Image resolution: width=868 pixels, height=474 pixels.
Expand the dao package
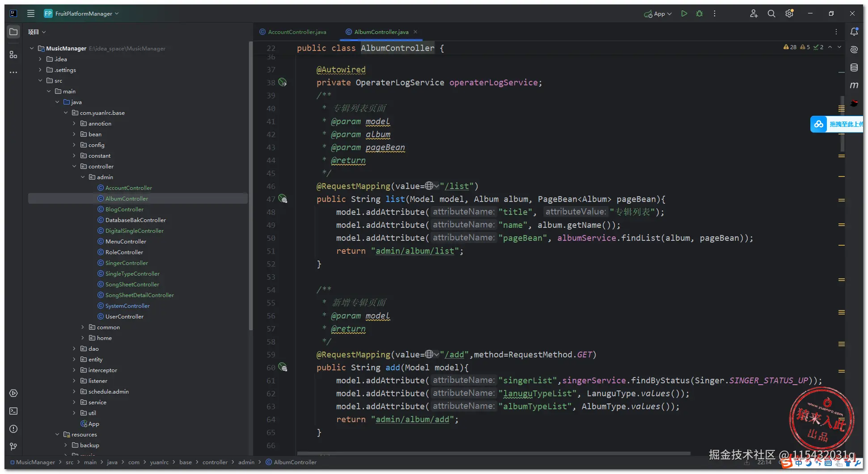click(74, 348)
